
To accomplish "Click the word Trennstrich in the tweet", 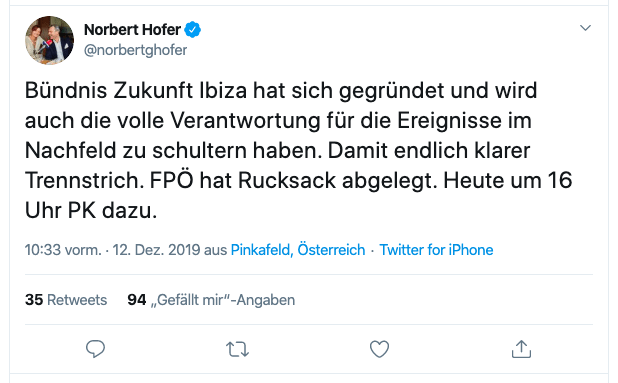I will pos(82,180).
